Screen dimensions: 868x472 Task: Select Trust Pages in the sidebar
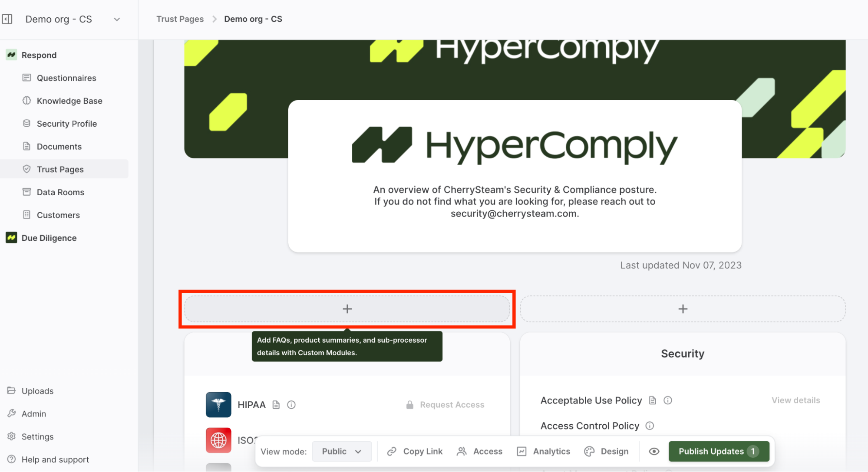point(65,169)
